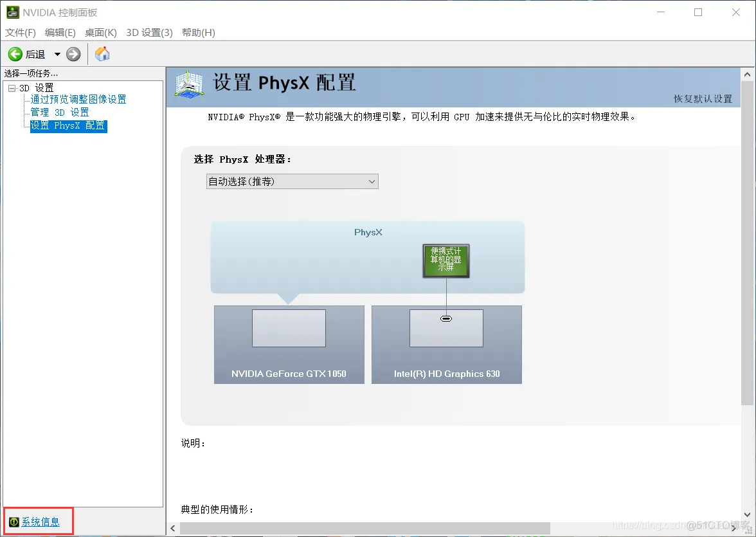The image size is (756, 537).
Task: Click the horizontal scrollbar left arrow
Action: (x=173, y=528)
